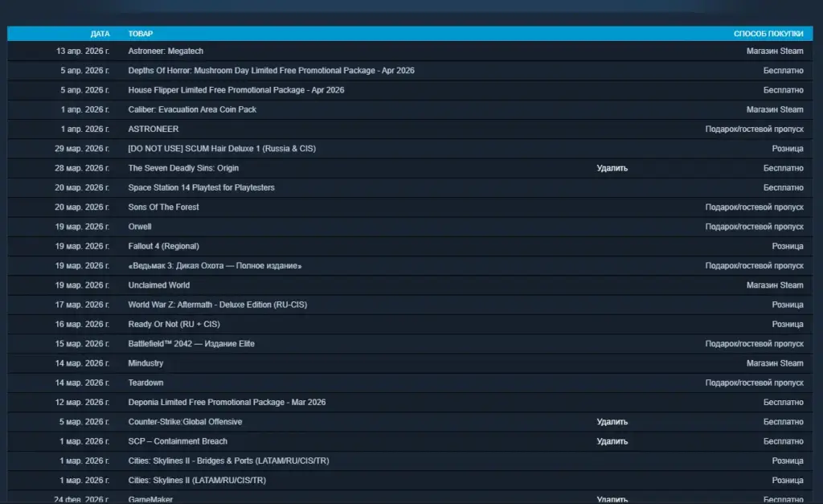Select Cities: Skylines II - Bridges & Ports entry
The height and width of the screenshot is (504, 823).
tap(228, 461)
